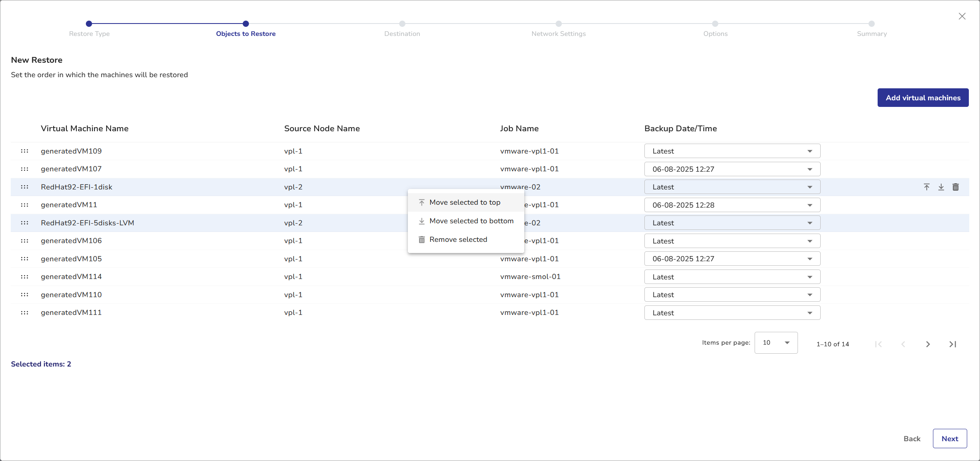Select the generatedVM114 row
This screenshot has width=980, height=461.
click(x=71, y=277)
